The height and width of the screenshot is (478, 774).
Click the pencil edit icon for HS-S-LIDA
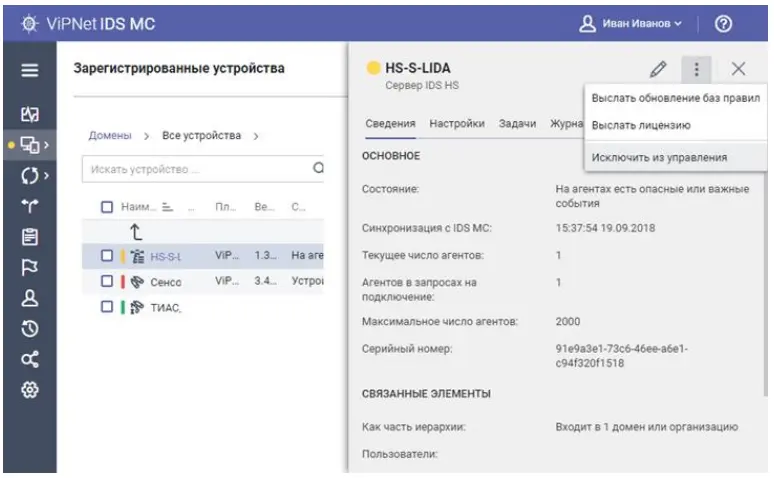pos(658,69)
